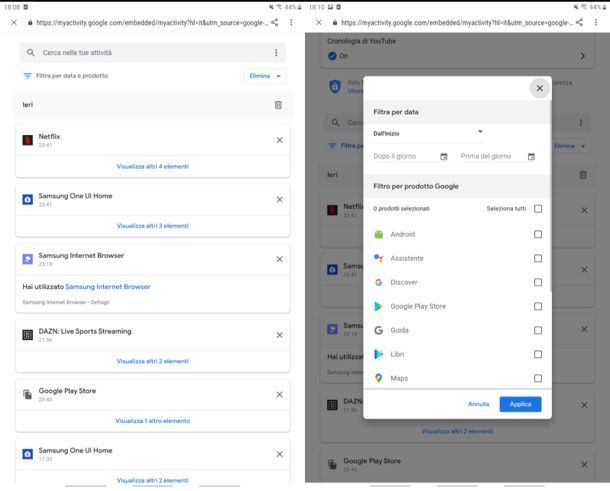Expand the left 'Elimina' dropdown

pyautogui.click(x=265, y=76)
